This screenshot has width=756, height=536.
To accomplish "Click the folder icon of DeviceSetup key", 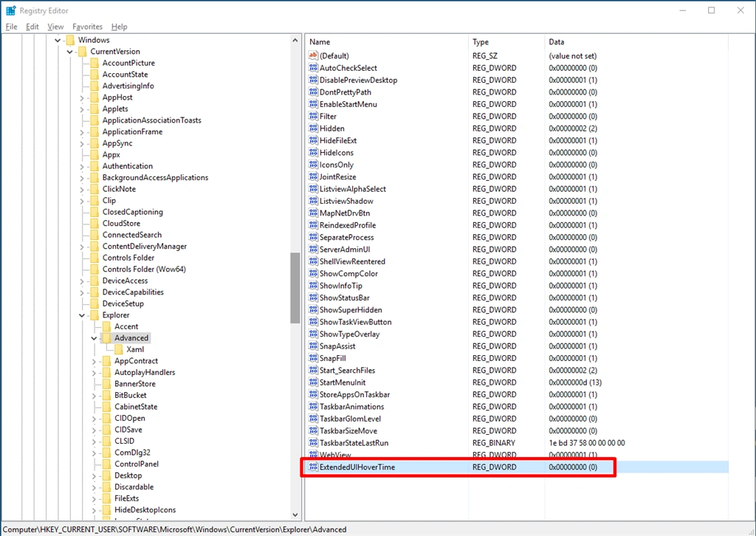I will coord(94,303).
